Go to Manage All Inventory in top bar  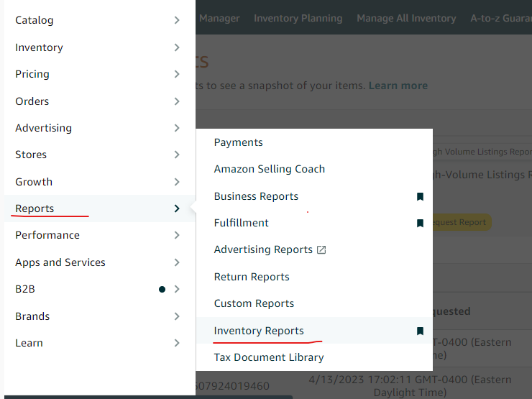[406, 18]
